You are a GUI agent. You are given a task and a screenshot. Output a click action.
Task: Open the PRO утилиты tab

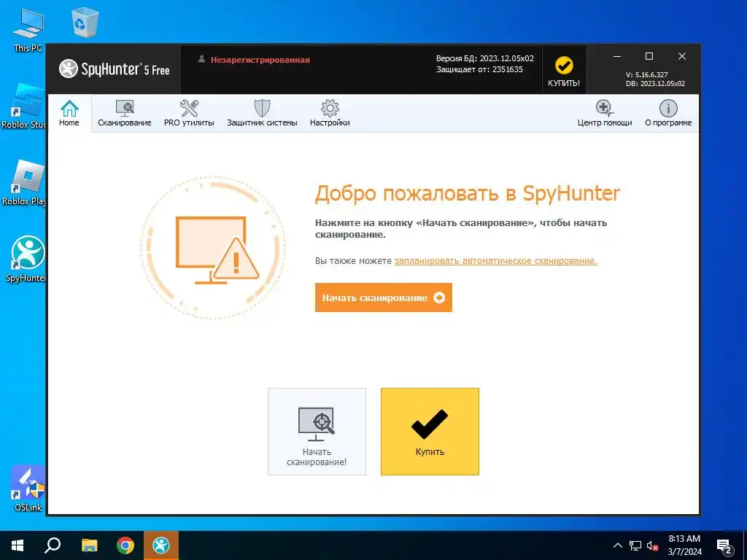189,113
